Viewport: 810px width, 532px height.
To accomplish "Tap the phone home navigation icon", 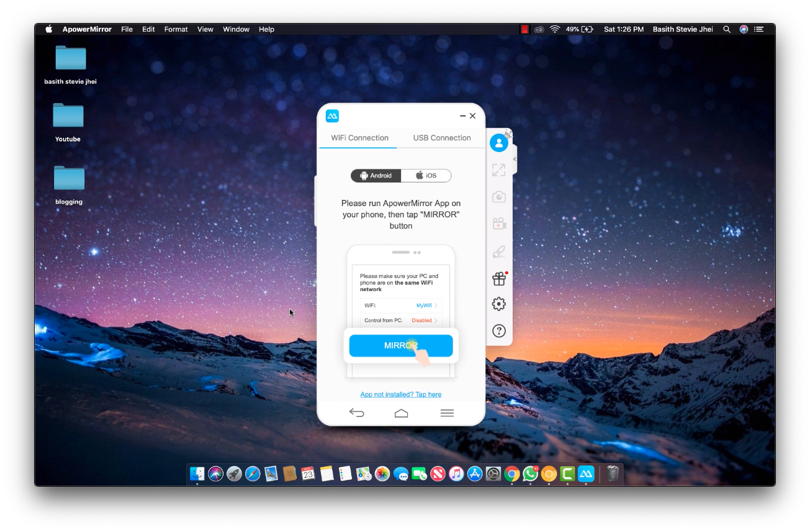I will 402,413.
